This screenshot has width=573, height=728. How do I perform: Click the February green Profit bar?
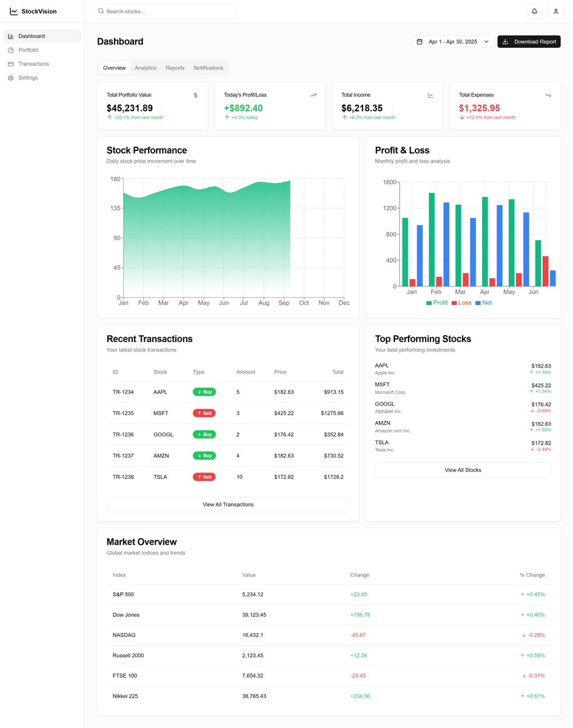[432, 240]
